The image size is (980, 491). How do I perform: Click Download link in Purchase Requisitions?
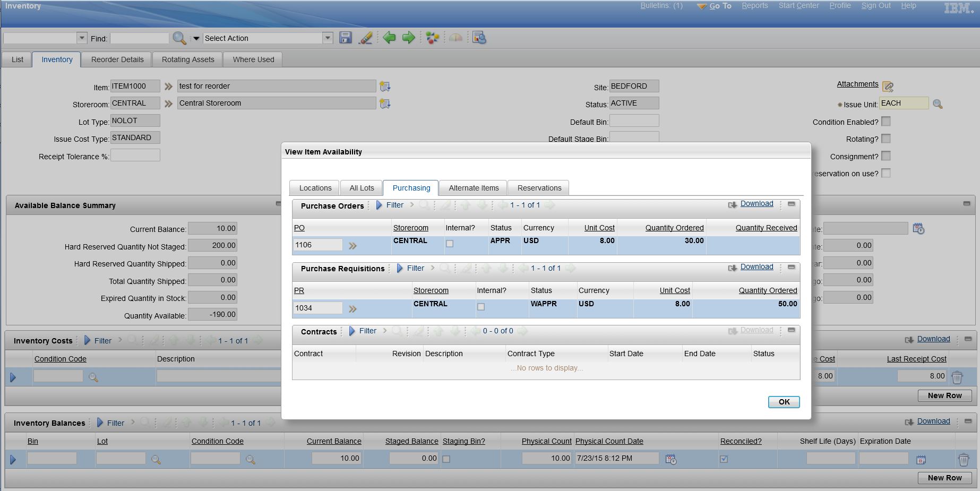click(x=757, y=267)
